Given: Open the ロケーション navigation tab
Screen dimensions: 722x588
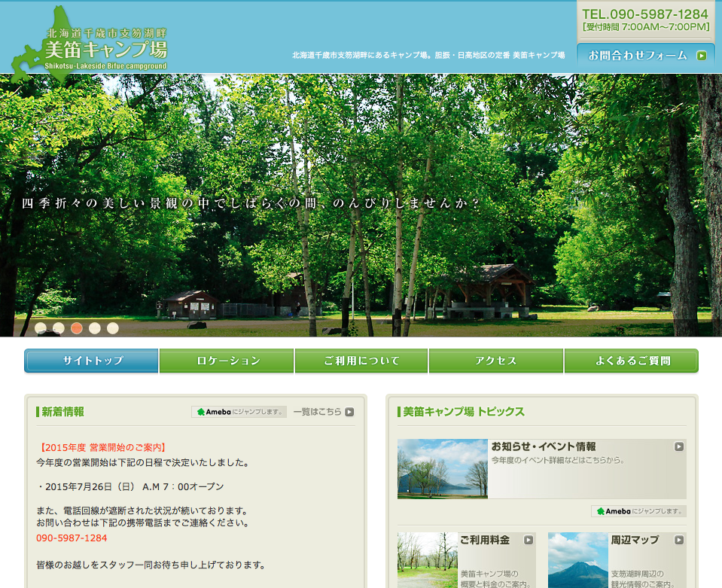Looking at the screenshot, I should pos(227,361).
